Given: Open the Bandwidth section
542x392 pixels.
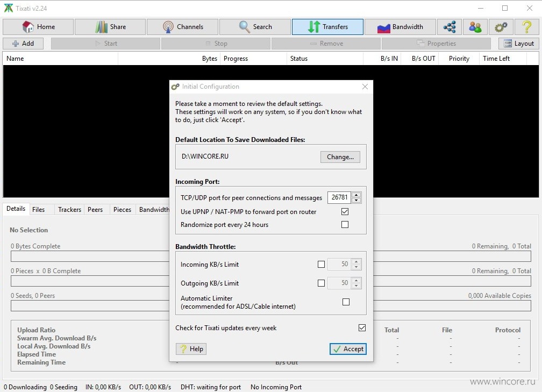Looking at the screenshot, I should (400, 27).
